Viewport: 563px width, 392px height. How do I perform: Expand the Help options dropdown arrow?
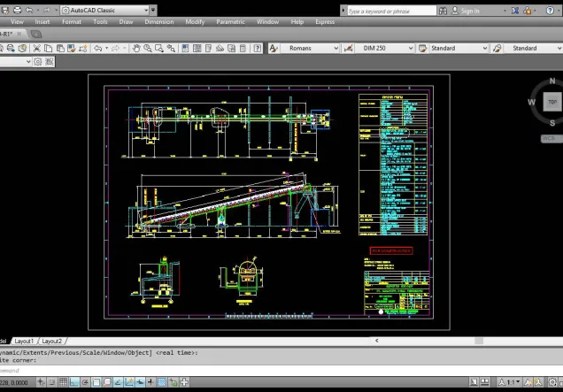pyautogui.click(x=559, y=11)
